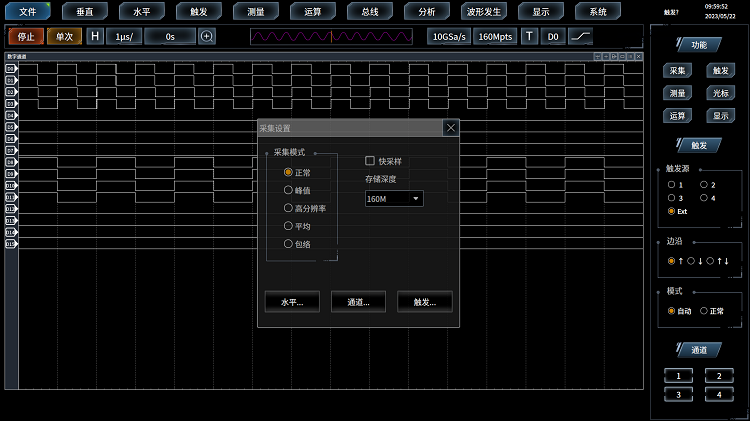
Task: Click the zoom magnifier icon in toolbar
Action: tap(207, 36)
